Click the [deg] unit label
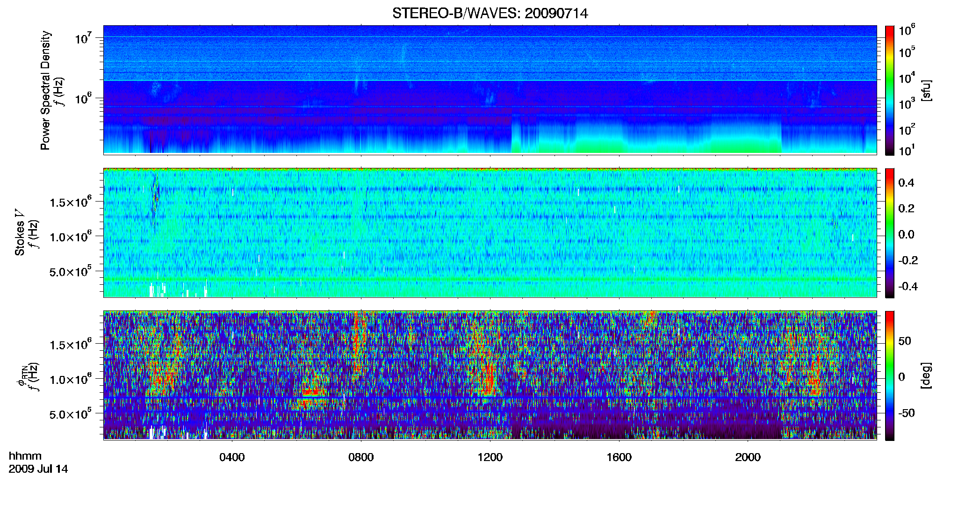 click(x=926, y=375)
